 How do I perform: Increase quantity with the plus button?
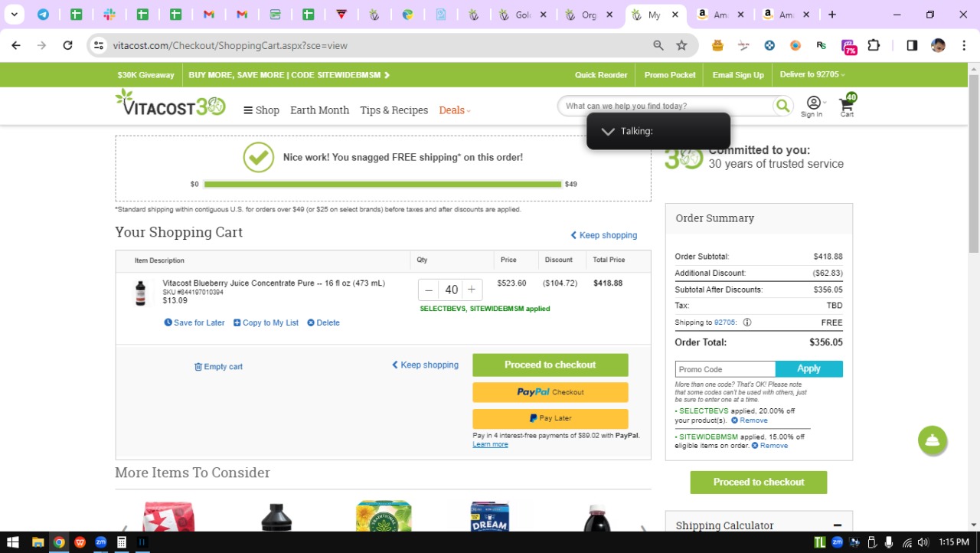coord(472,290)
